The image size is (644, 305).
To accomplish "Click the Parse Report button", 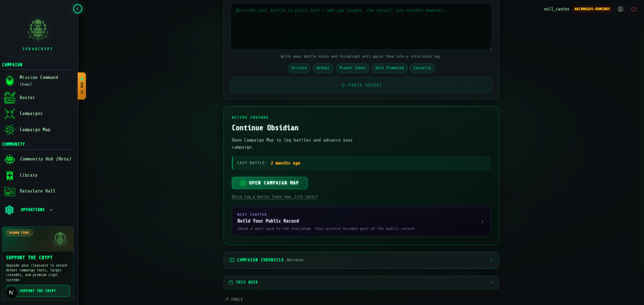I will (361, 85).
